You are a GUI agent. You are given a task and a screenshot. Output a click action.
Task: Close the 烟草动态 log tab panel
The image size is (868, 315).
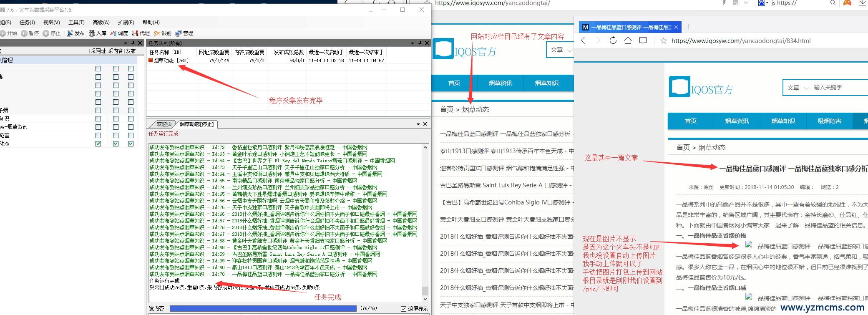(x=425, y=124)
